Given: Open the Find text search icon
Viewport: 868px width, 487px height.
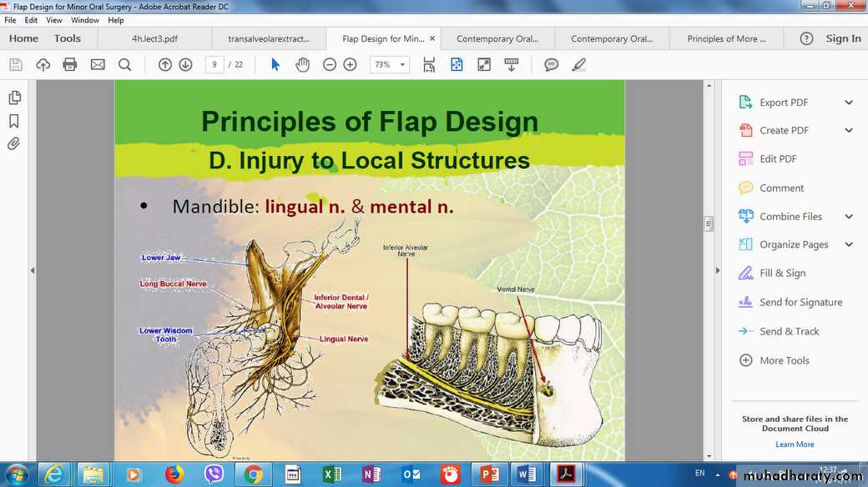Looking at the screenshot, I should pos(124,64).
